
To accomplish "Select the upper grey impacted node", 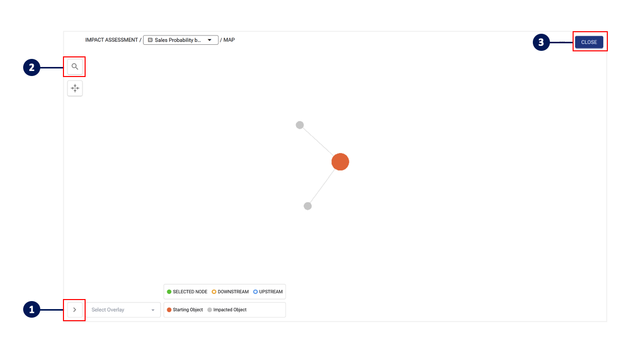I will point(300,125).
